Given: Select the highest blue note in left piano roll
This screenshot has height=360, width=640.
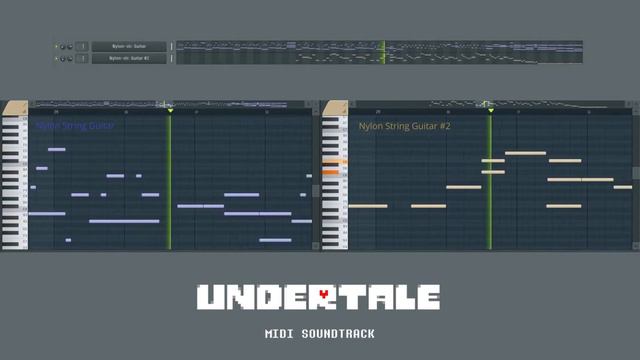Looking at the screenshot, I should [x=57, y=149].
